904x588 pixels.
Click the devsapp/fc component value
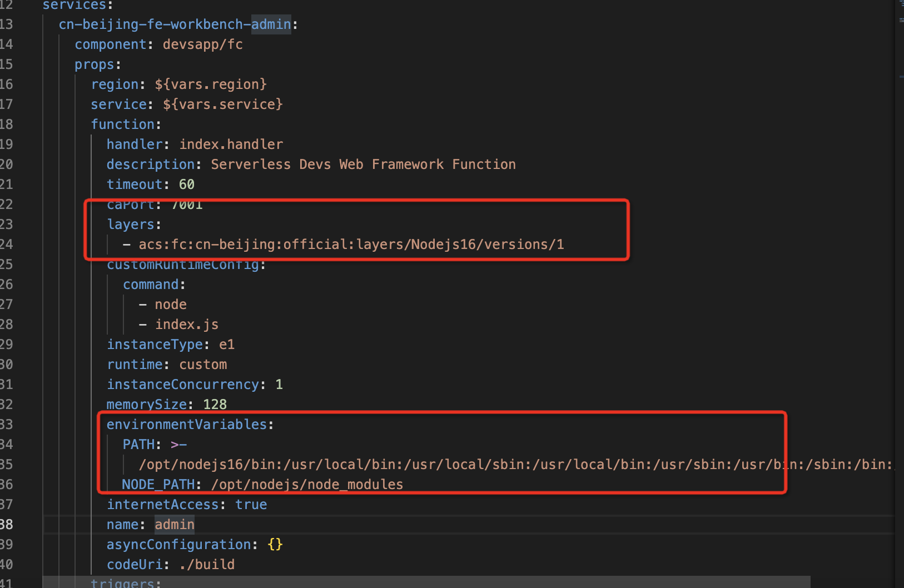coord(203,44)
